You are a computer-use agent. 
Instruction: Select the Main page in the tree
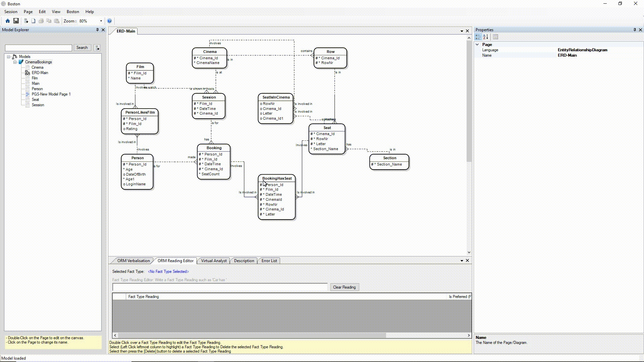(35, 83)
